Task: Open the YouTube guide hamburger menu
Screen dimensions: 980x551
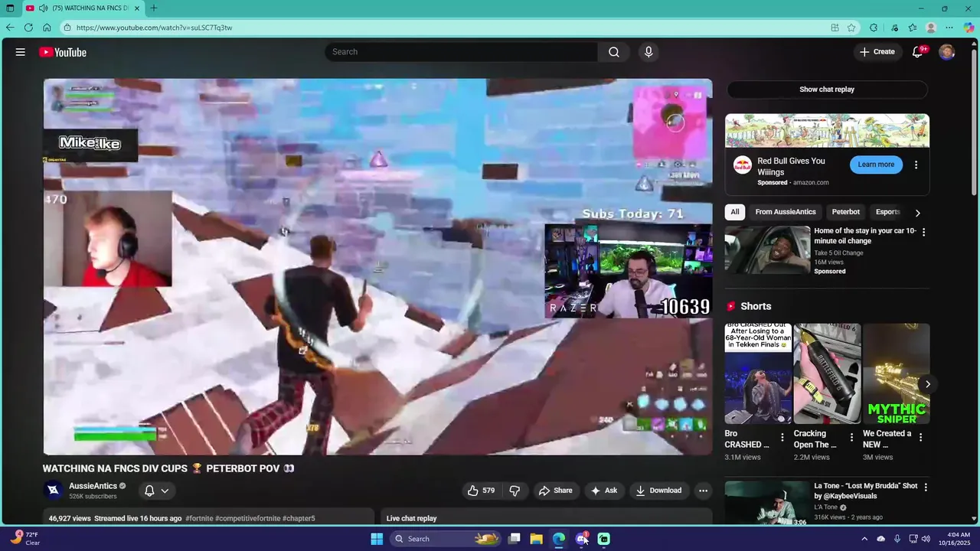Action: (x=21, y=52)
